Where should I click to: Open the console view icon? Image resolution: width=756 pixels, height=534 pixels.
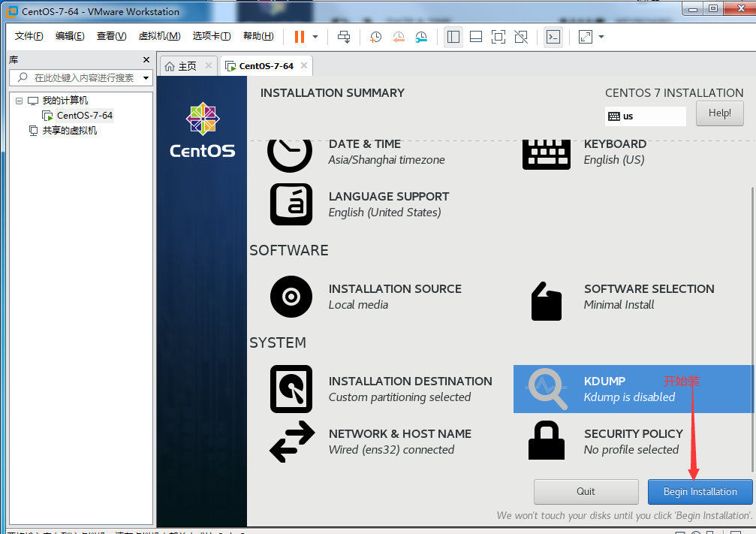click(x=553, y=37)
